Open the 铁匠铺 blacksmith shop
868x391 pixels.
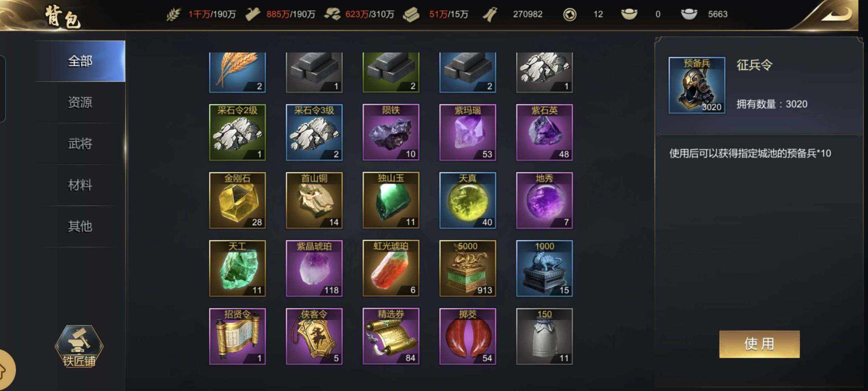(x=79, y=346)
